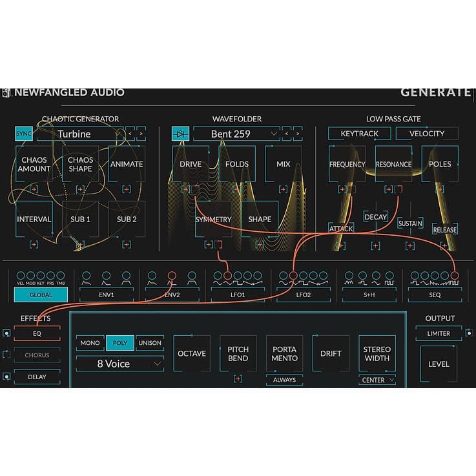Toggle the DELAY effect power switch

[x=6, y=377]
